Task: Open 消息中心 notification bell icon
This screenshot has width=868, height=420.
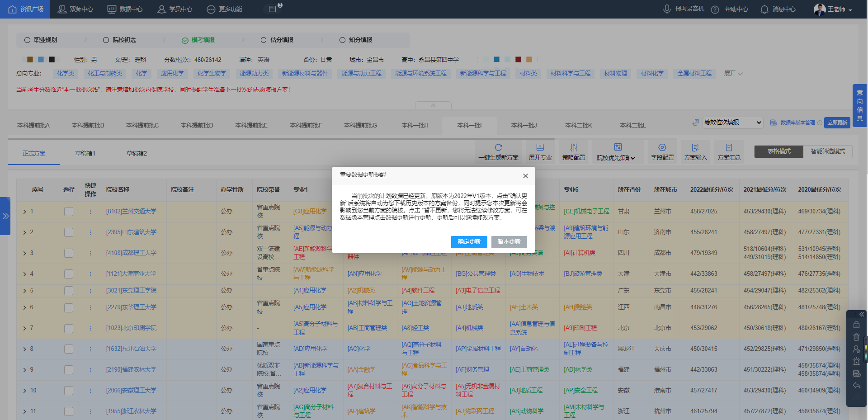Action: (764, 9)
